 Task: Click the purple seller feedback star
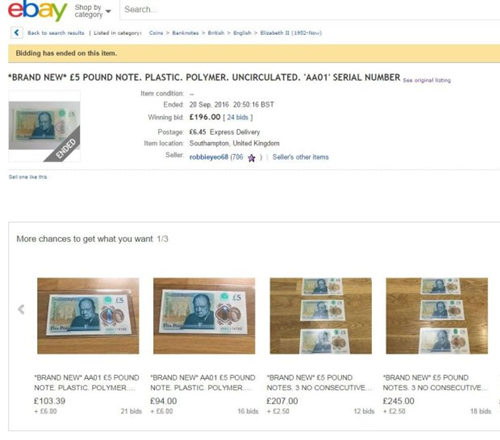[251, 158]
